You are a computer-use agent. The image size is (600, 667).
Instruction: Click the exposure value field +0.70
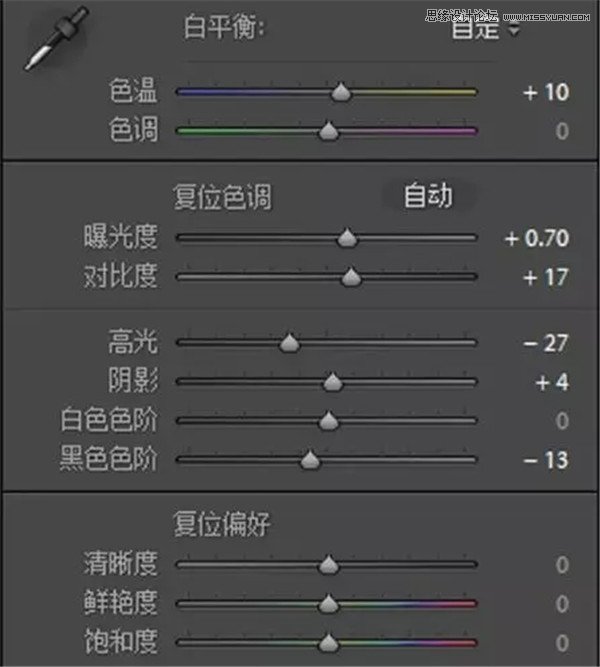coord(537,238)
